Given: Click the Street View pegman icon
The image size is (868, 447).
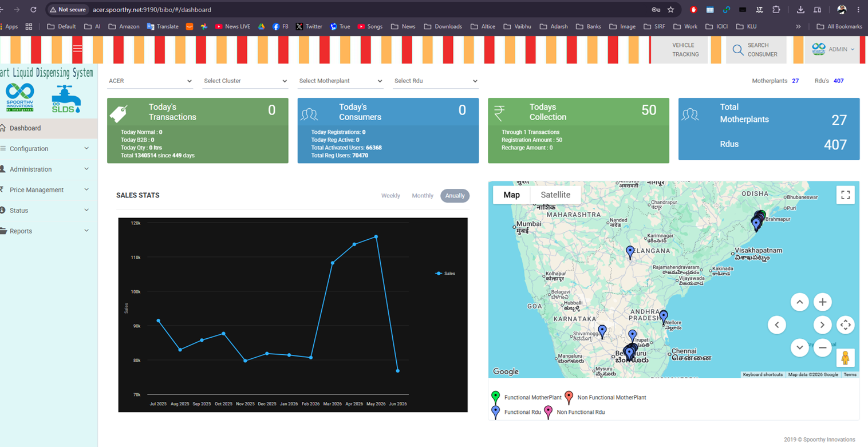Looking at the screenshot, I should coord(845,358).
